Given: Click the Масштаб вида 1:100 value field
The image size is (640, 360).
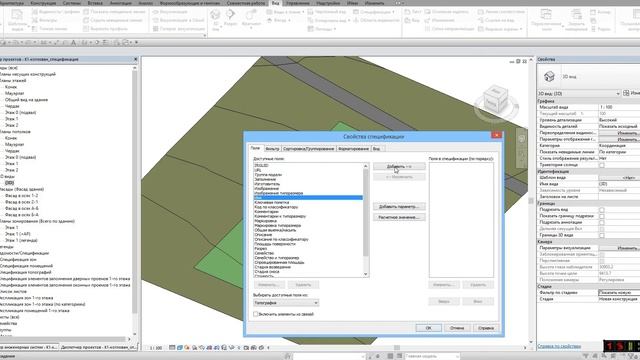Looking at the screenshot, I should point(619,107).
